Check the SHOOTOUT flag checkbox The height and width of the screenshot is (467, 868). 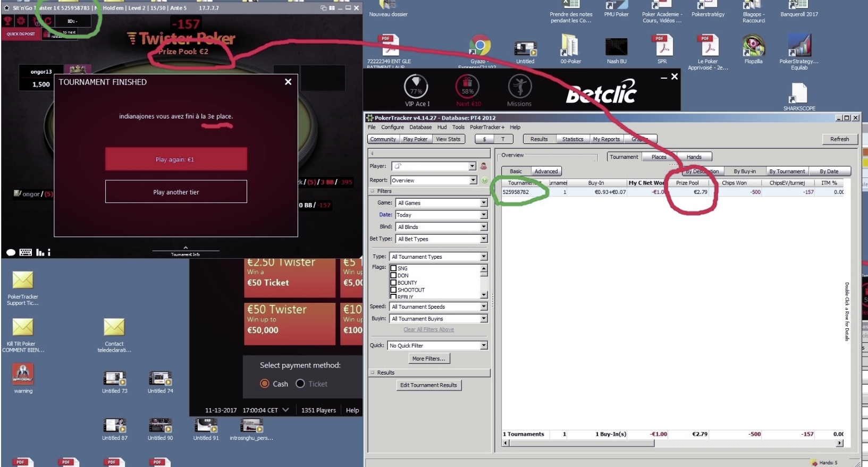pyautogui.click(x=394, y=290)
